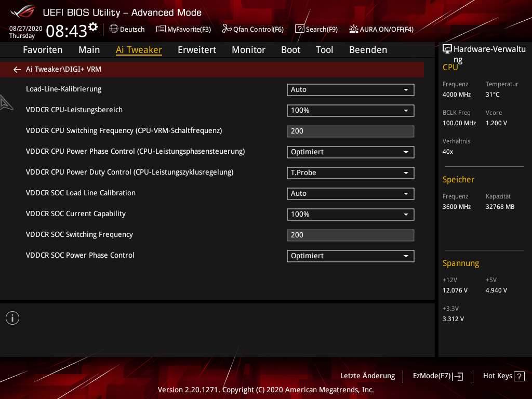Switch to the Monitor tab
This screenshot has height=399, width=532.
pos(249,50)
